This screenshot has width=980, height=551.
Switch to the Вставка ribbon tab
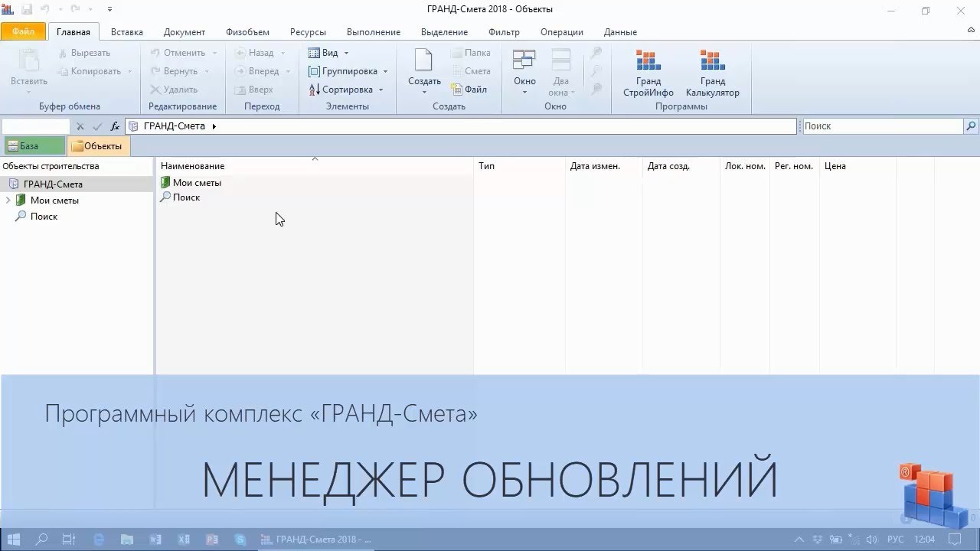tap(127, 32)
